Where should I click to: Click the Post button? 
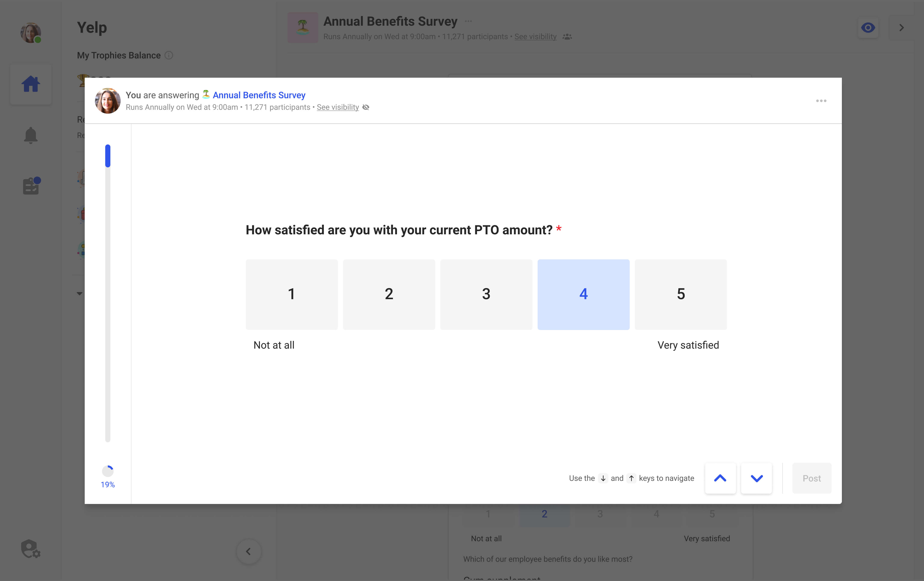[x=811, y=478]
